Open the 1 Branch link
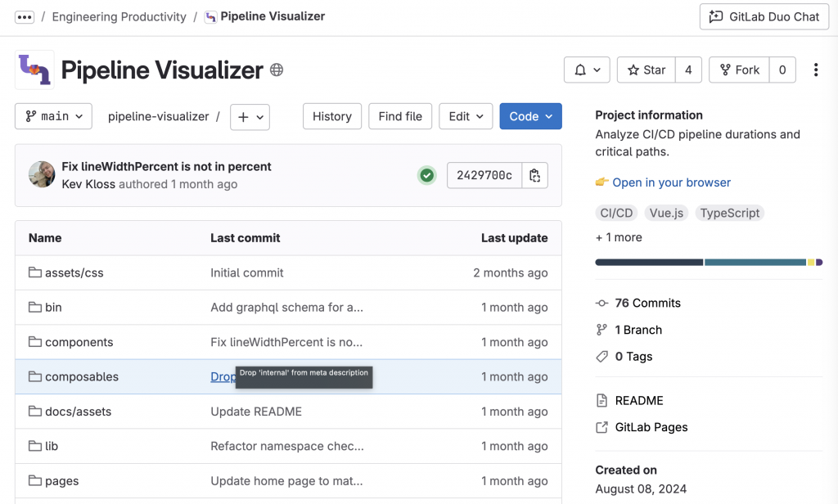 (638, 331)
